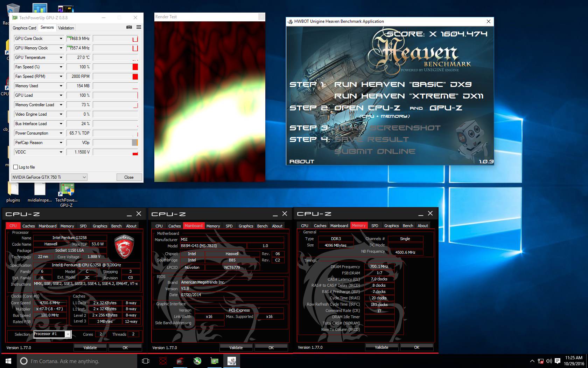
Task: Open the About tab in CPU-Z Memory window
Action: [423, 226]
